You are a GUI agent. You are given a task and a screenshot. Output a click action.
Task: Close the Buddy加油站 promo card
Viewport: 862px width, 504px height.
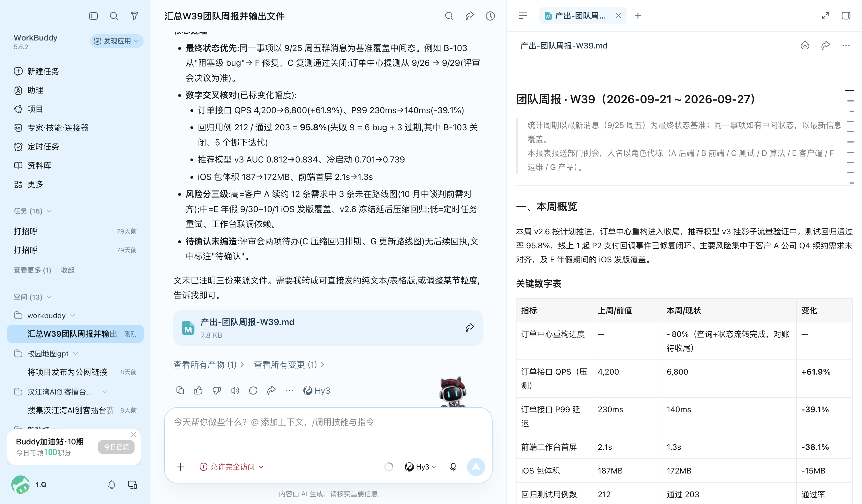tap(133, 434)
